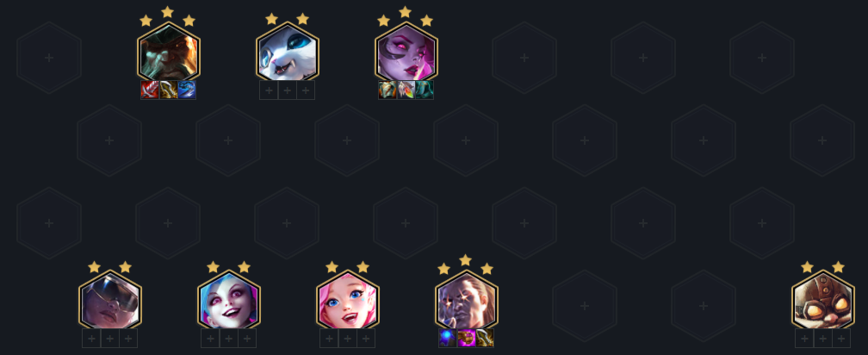This screenshot has height=355, width=868.
Task: Select the blue-haired Jinx champion
Action: coord(229,302)
